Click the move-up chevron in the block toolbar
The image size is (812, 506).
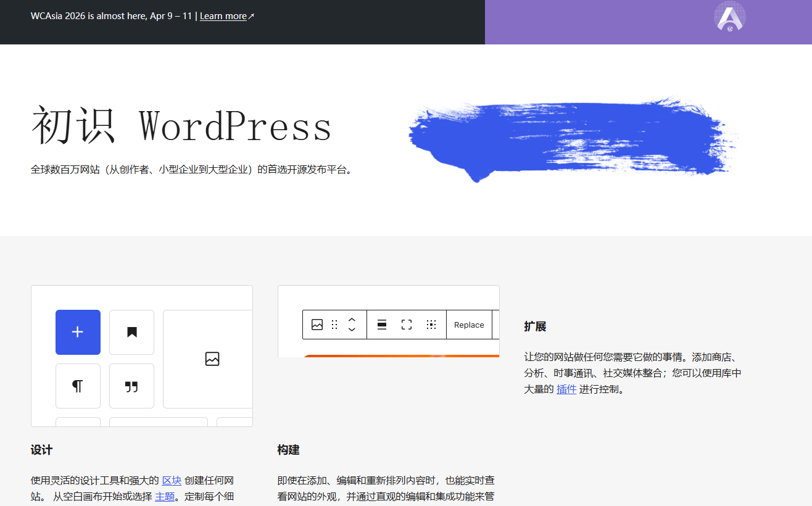click(352, 320)
